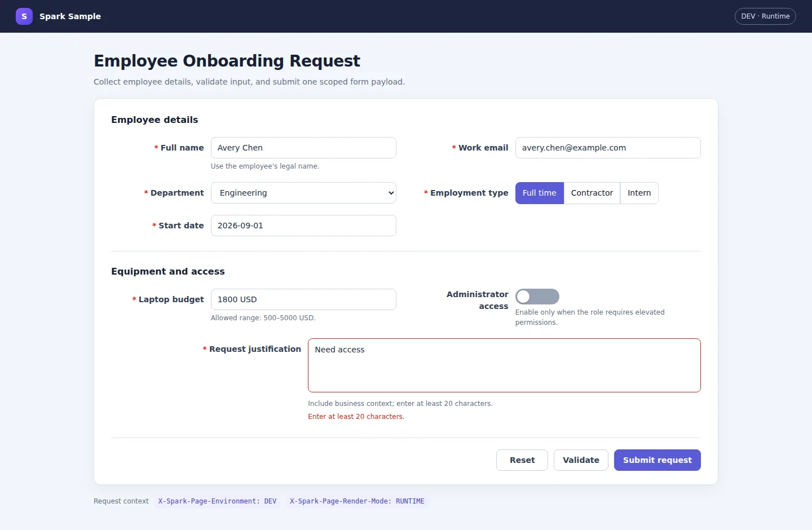The width and height of the screenshot is (812, 530).
Task: Choose Contractor employment type
Action: pos(592,193)
